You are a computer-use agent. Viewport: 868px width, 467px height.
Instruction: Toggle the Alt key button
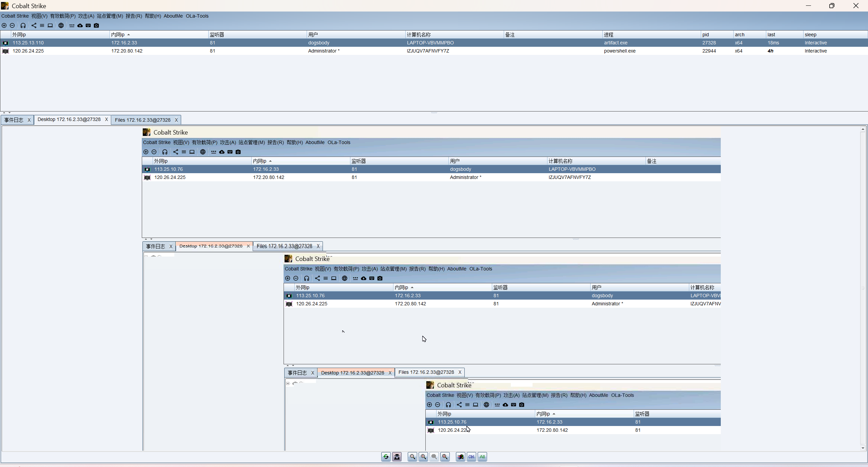click(482, 457)
